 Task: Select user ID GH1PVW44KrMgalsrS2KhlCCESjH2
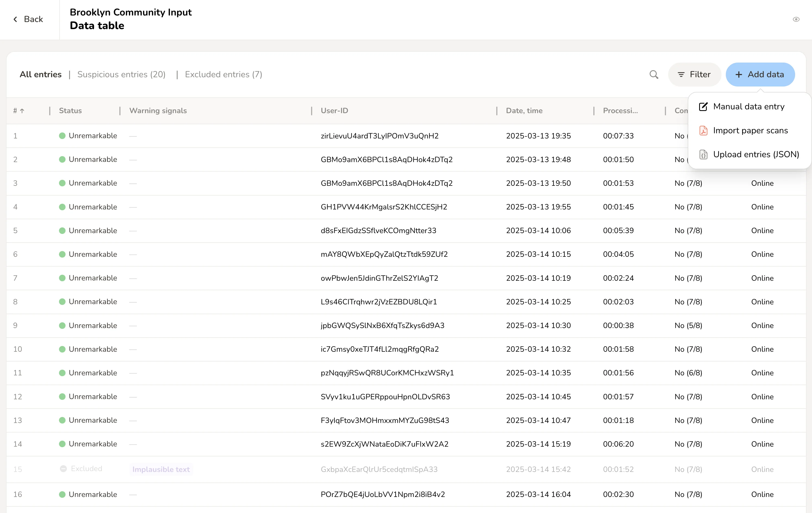pyautogui.click(x=384, y=207)
